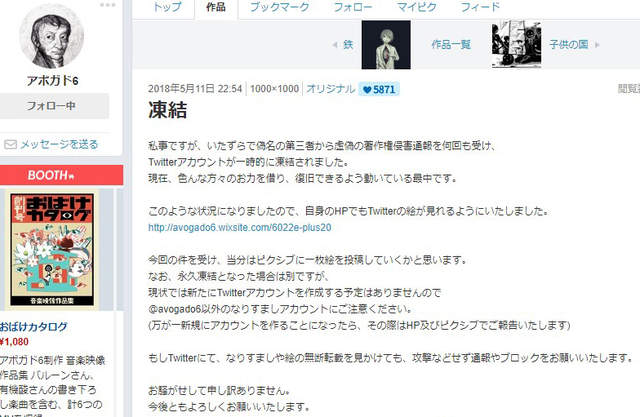Open the 作品一覧 works list link
640x417 pixels.
coord(451,44)
